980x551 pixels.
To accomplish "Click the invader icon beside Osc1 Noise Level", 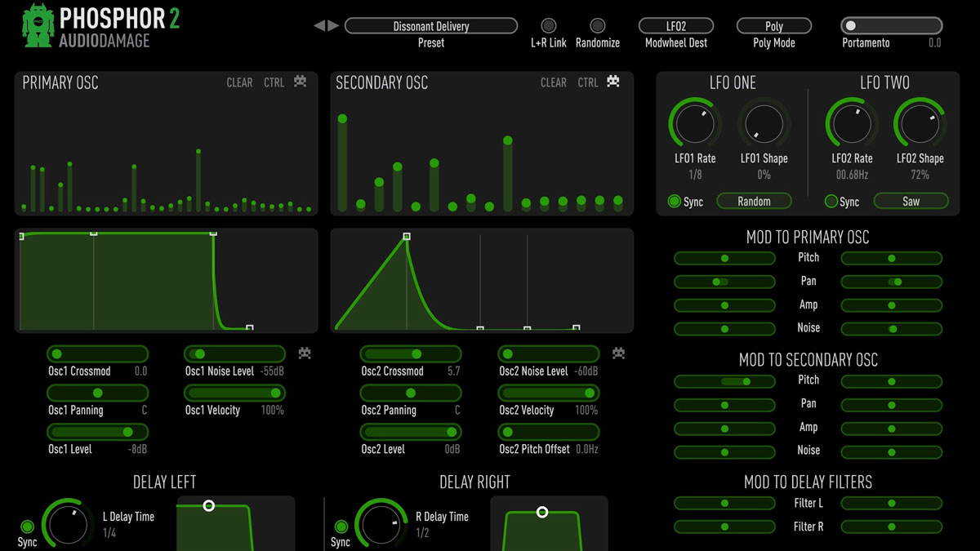I will coord(305,353).
